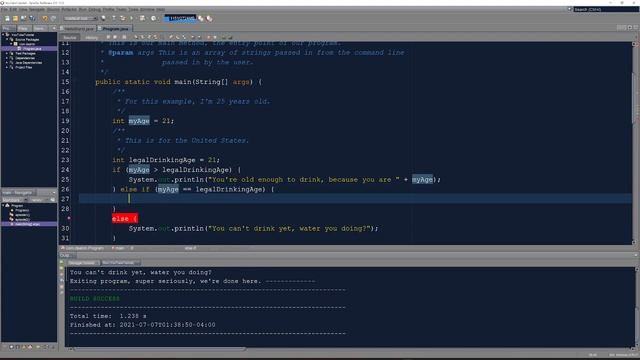640x360 pixels.
Task: Switch to the HelloWorld.java editor tab
Action: tap(78, 29)
